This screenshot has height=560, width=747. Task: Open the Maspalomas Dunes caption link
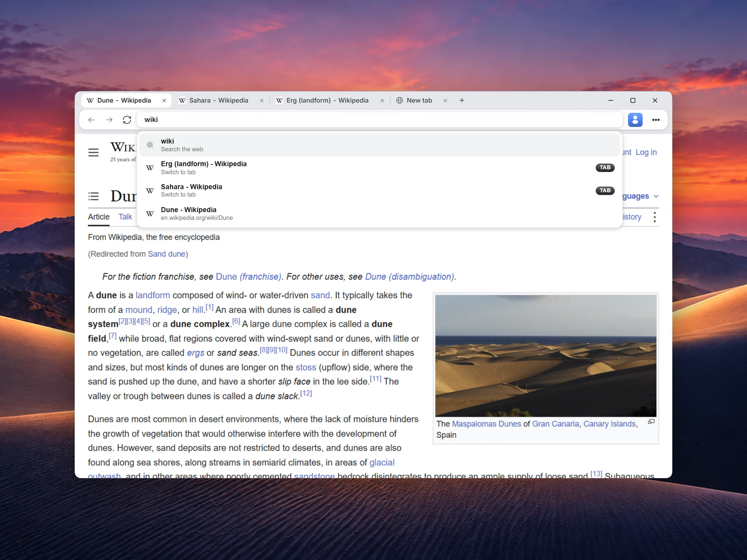[486, 424]
